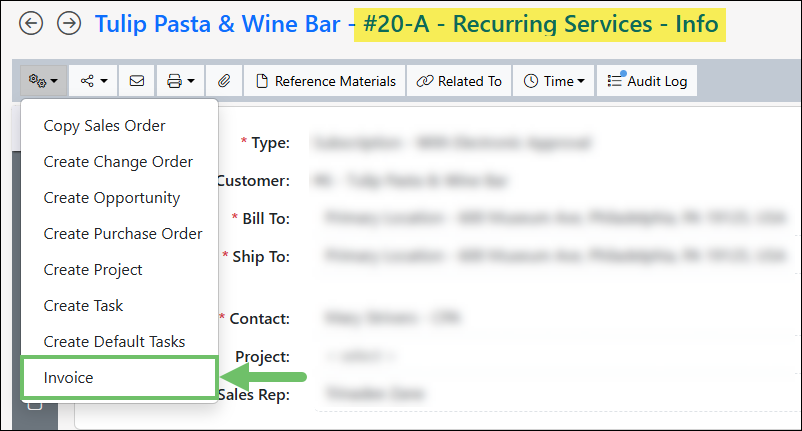This screenshot has width=802, height=431.
Task: Open the Related To button
Action: (x=459, y=81)
